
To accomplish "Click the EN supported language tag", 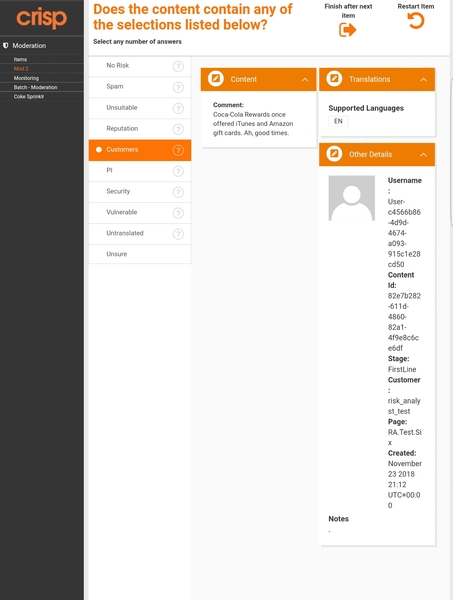I will coord(338,121).
